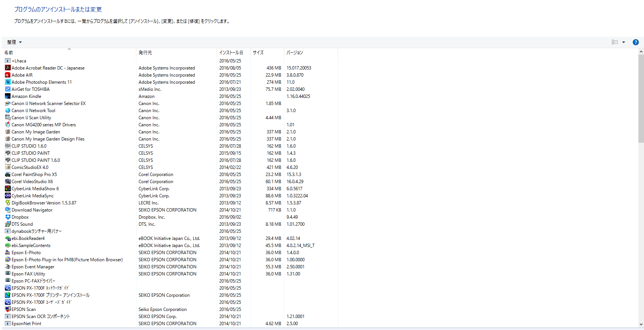Click version 15.017.20053 of Acrobat Reader
Image resolution: width=644 pixels, height=330 pixels.
(299, 68)
